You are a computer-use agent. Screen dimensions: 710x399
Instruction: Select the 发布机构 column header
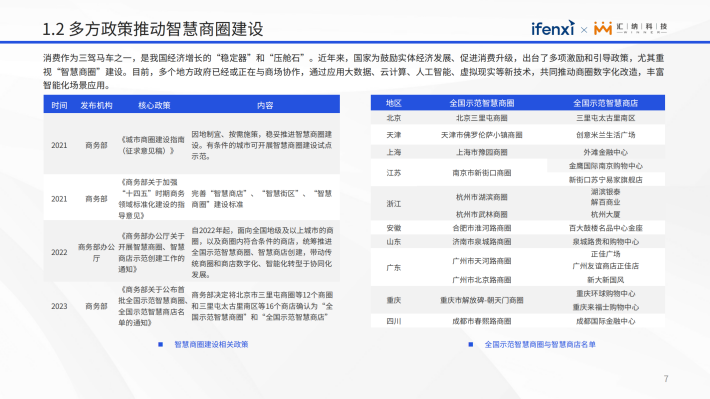point(96,106)
